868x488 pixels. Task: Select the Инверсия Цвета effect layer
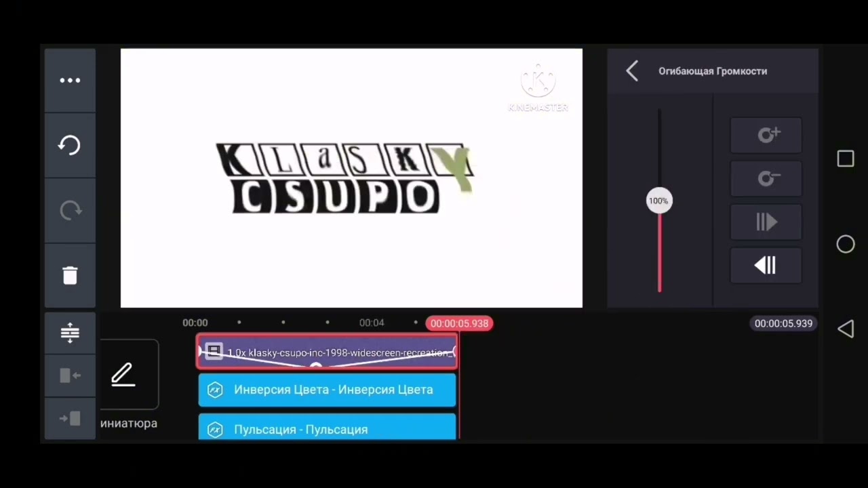point(327,390)
